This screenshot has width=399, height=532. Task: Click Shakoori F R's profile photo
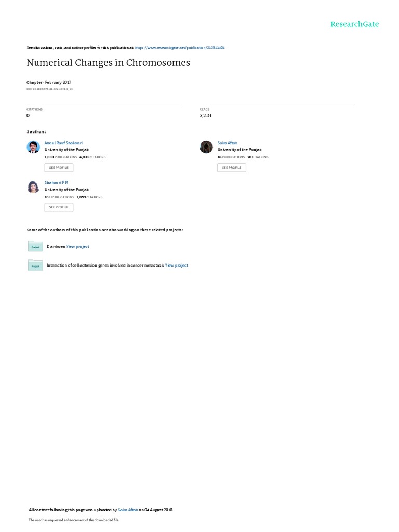33,187
